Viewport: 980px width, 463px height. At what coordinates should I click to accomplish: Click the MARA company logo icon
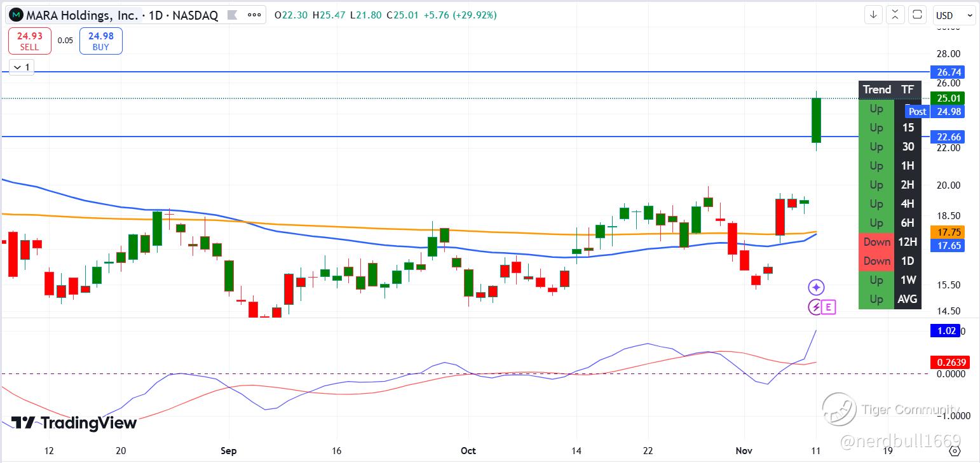(17, 15)
